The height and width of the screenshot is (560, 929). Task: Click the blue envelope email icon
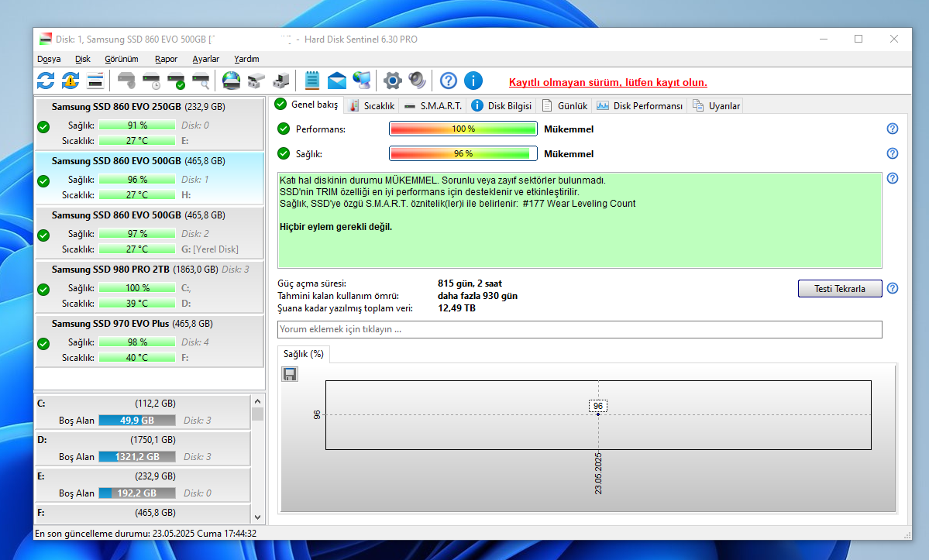point(336,81)
